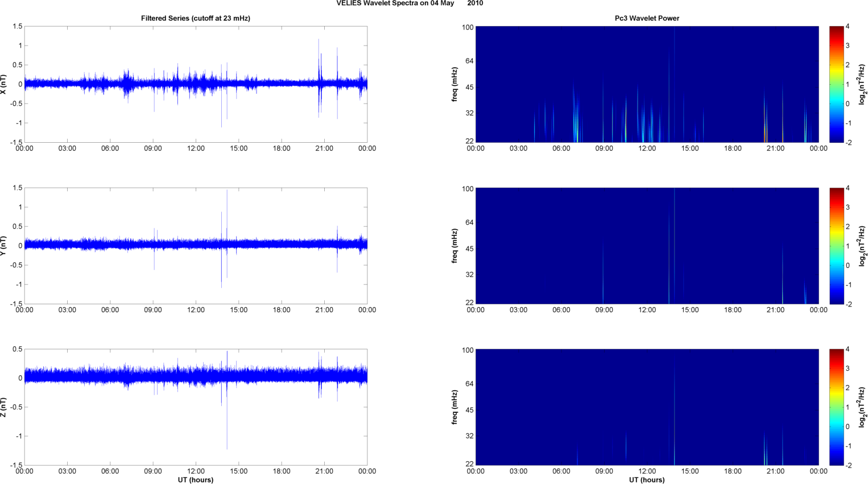
Task: Click the '-1' tick on the Z (nT) axis
Action: [x=19, y=436]
